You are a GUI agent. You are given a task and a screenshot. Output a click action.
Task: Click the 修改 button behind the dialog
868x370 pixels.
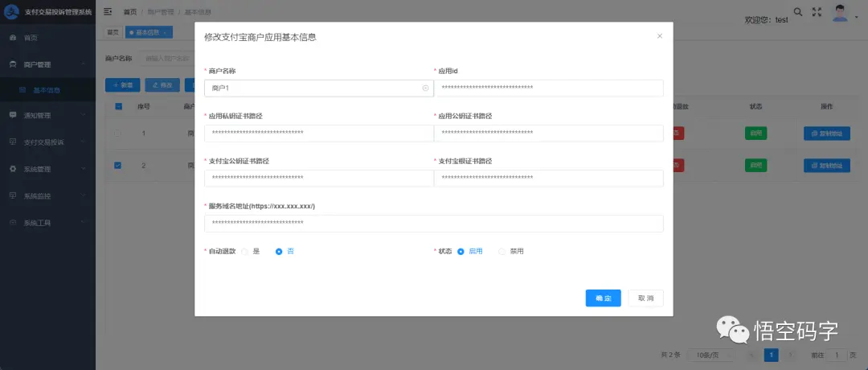coord(162,84)
